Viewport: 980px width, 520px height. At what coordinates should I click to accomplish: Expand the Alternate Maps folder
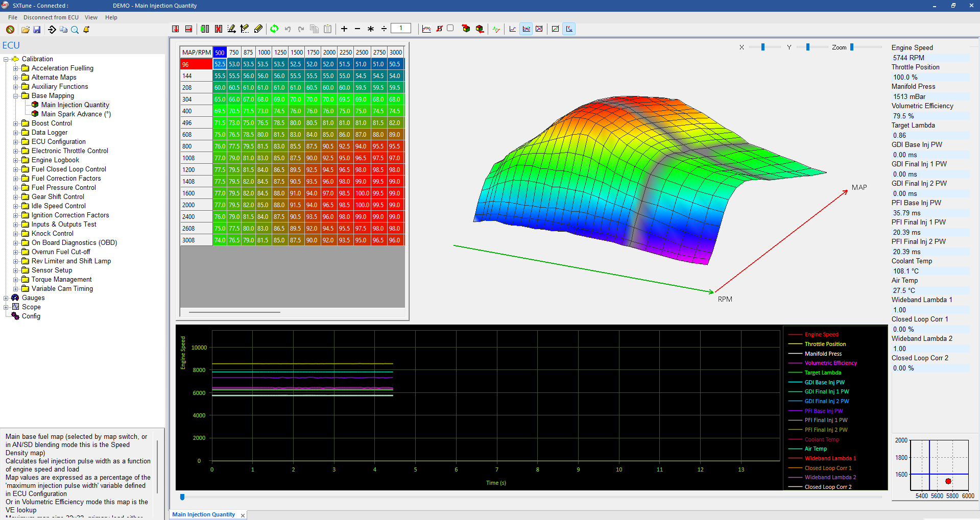point(15,78)
